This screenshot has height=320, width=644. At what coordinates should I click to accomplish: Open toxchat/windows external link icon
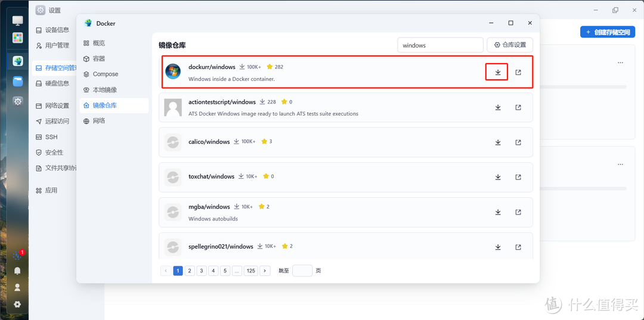click(518, 177)
